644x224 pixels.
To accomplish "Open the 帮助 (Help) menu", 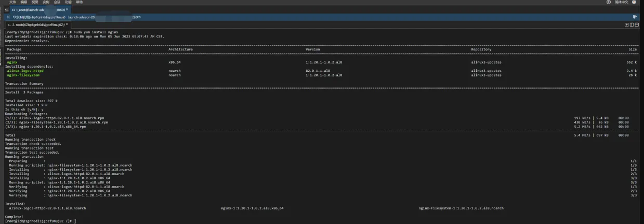I will tap(80, 2).
